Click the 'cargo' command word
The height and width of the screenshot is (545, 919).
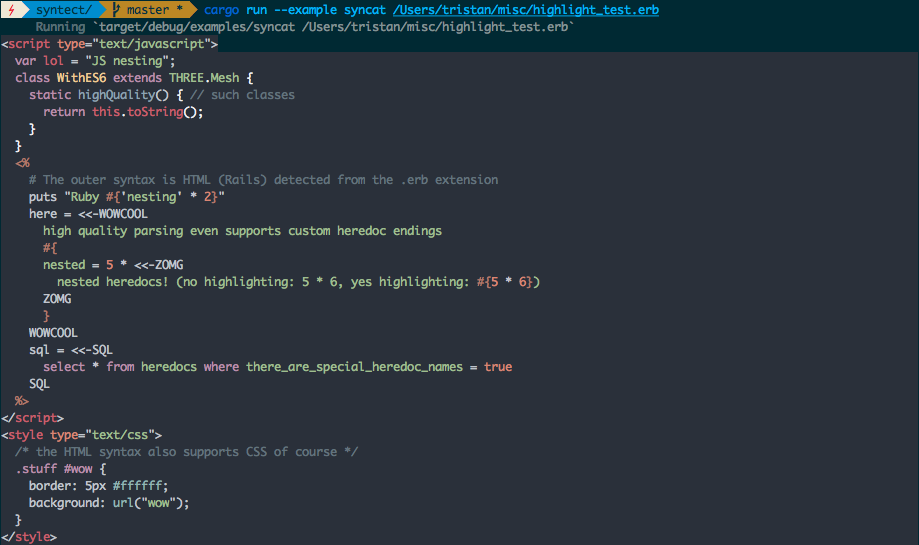[222, 11]
